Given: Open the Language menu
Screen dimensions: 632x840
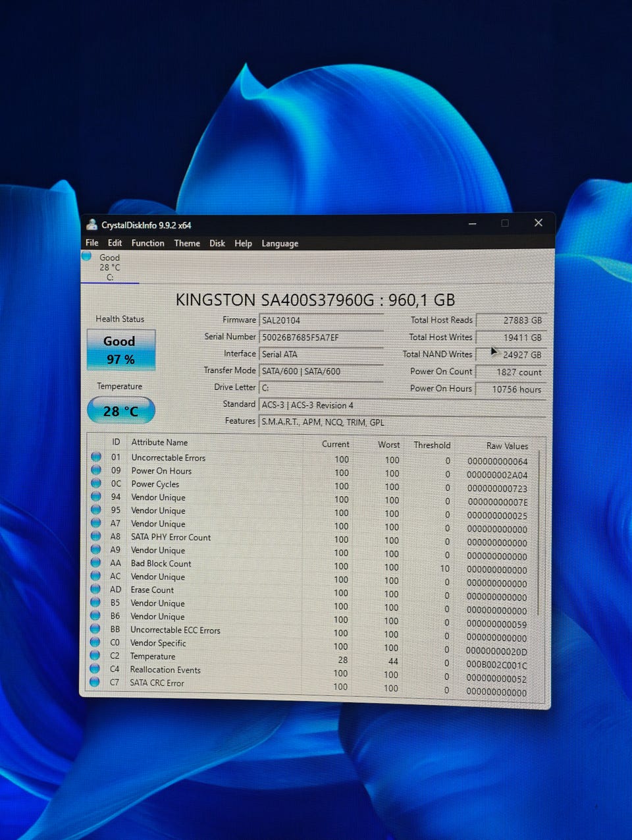Looking at the screenshot, I should (280, 244).
